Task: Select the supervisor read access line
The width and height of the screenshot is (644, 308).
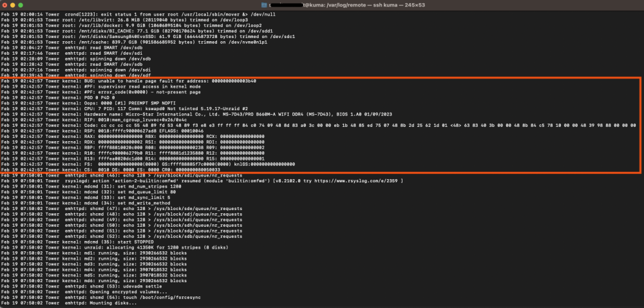Action: click(101, 86)
